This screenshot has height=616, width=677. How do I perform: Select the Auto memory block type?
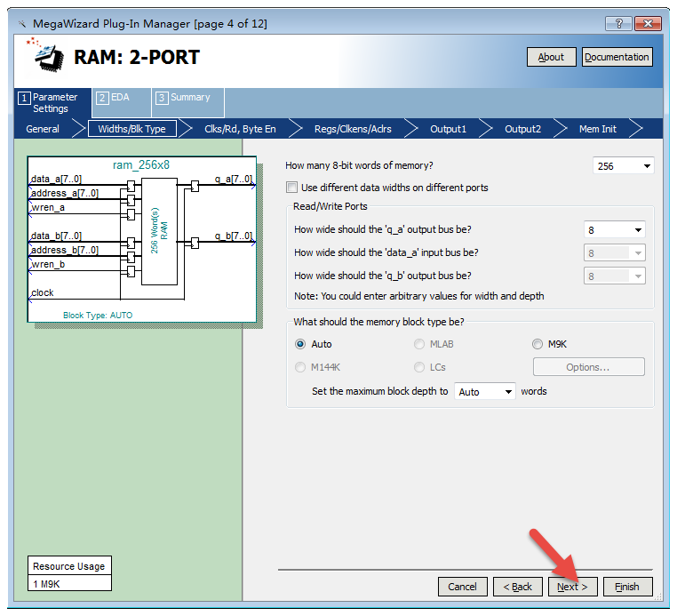300,344
